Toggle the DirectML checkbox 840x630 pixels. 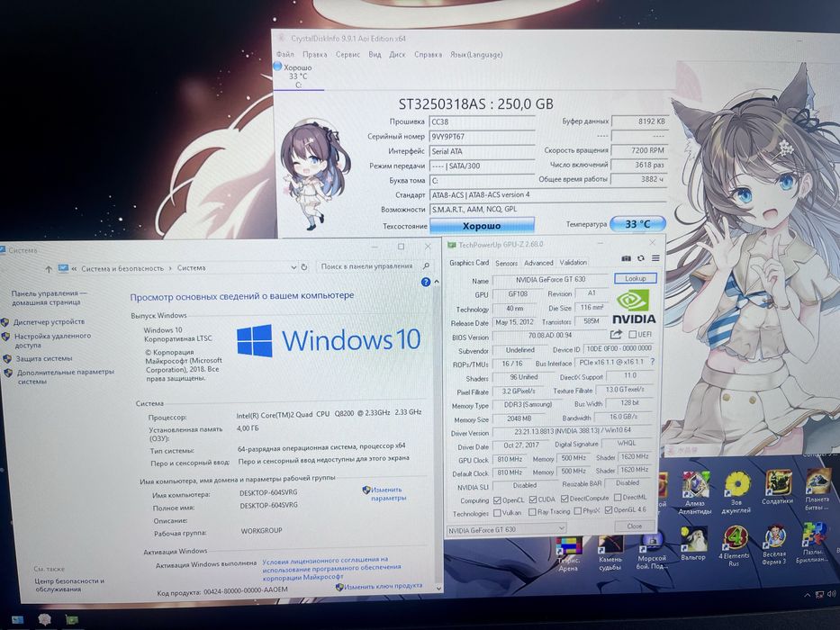click(x=617, y=498)
